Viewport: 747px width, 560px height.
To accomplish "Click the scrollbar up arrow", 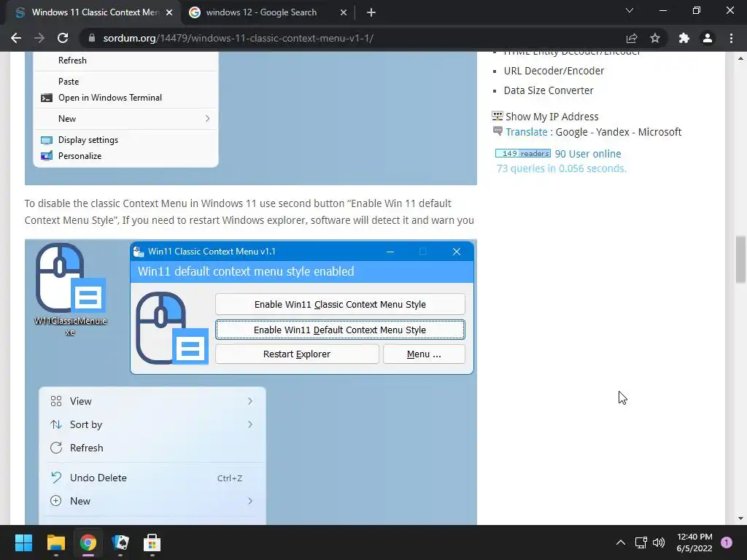I will pyautogui.click(x=740, y=58).
